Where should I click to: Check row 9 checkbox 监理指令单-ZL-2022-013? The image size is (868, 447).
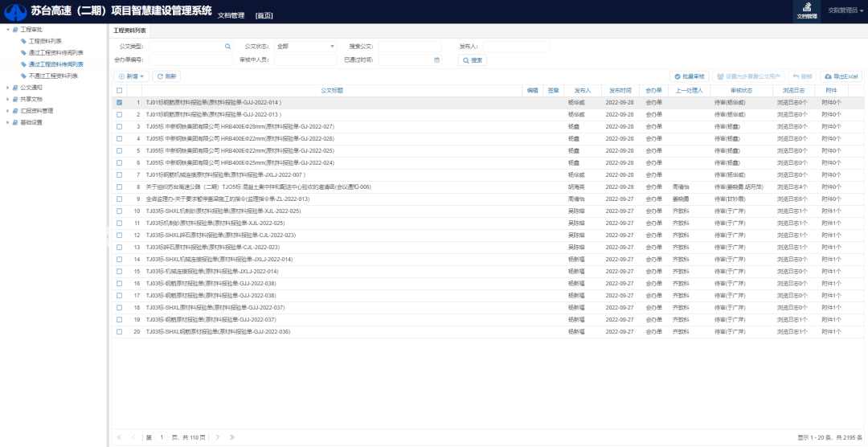[120, 199]
